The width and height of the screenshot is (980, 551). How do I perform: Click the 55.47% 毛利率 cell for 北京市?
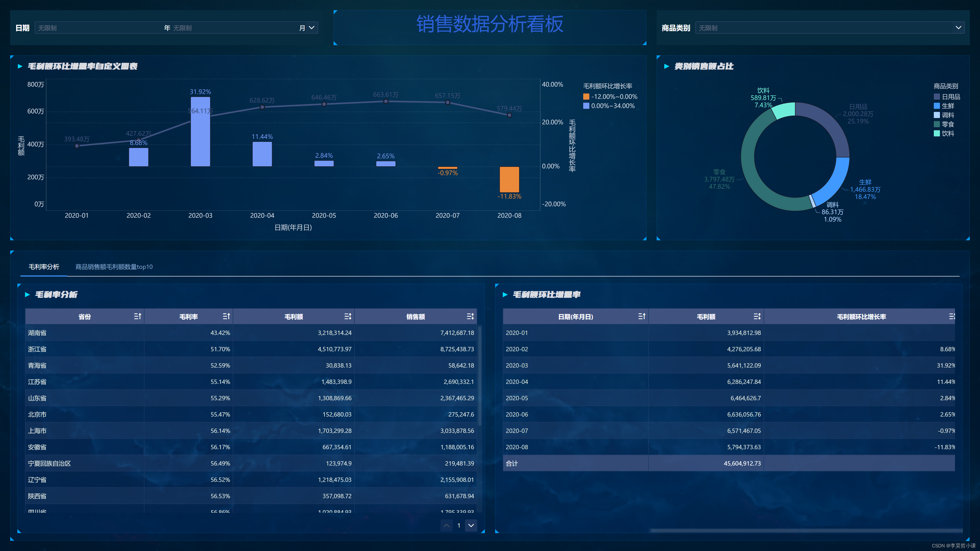click(188, 415)
